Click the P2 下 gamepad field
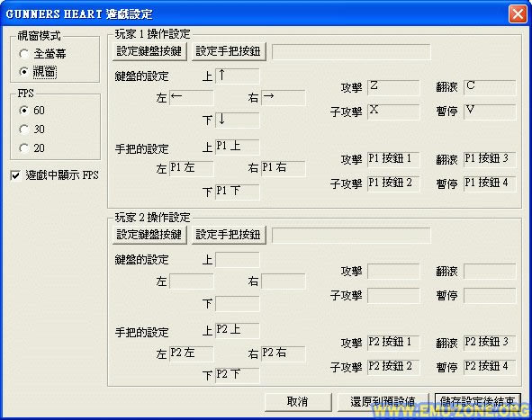The image size is (532, 420). tap(237, 375)
